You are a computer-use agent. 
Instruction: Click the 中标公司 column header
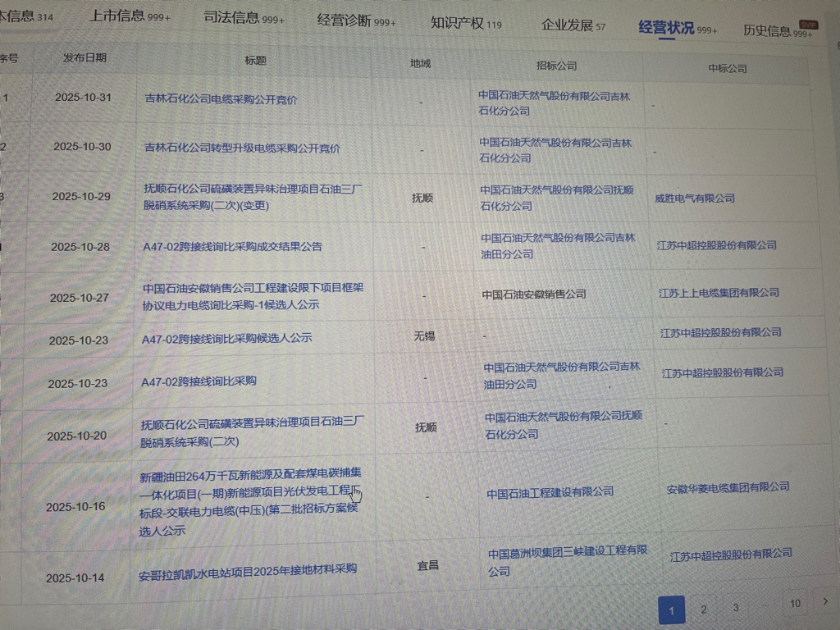click(728, 69)
